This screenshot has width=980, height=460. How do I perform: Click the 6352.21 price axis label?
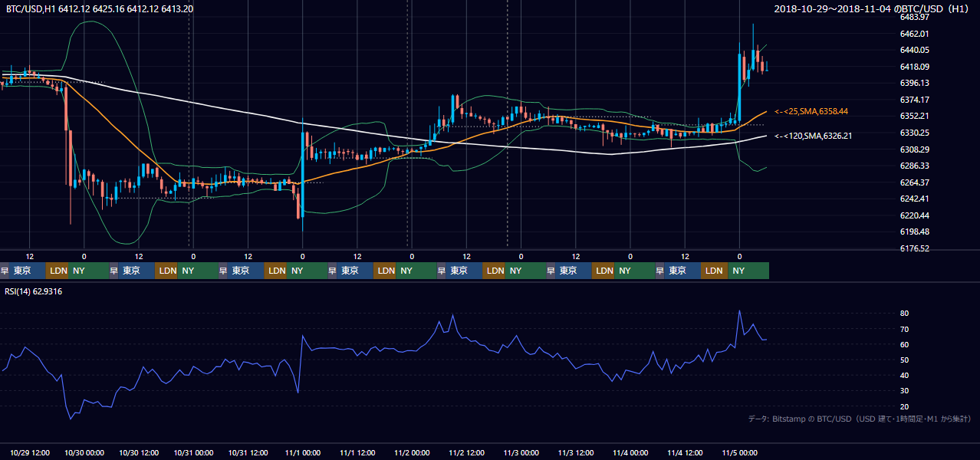[x=915, y=116]
